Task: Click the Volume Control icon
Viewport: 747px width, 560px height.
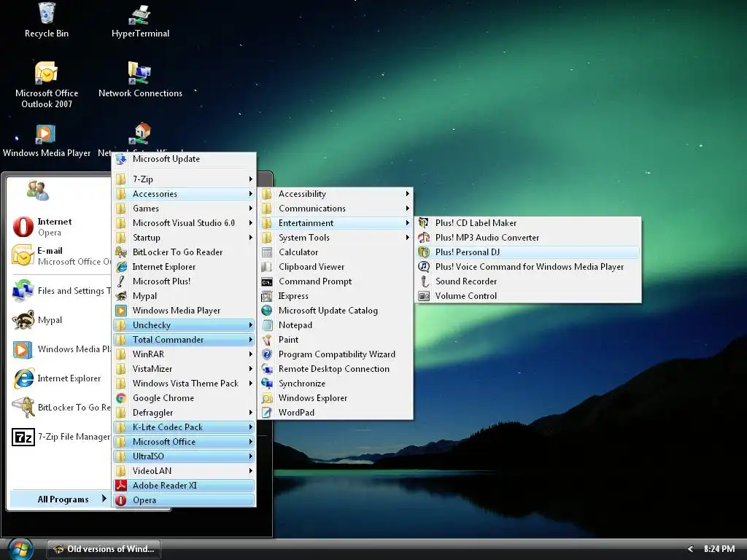Action: pos(424,296)
